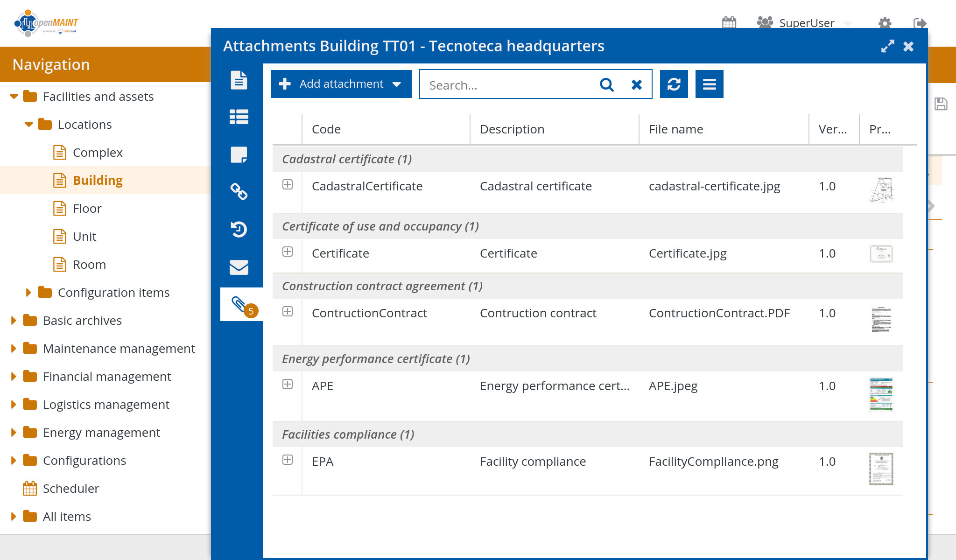Screen dimensions: 956x560
Task: Open the Scheduler navigation item
Action: (70, 489)
